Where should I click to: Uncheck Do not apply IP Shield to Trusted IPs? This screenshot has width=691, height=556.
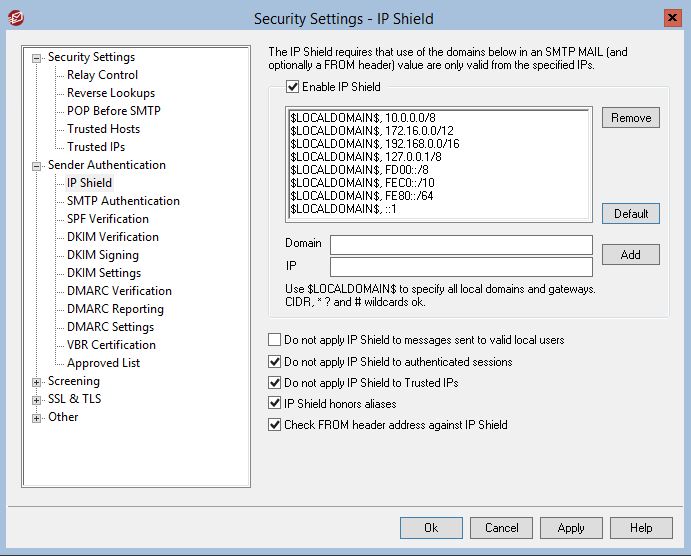275,382
